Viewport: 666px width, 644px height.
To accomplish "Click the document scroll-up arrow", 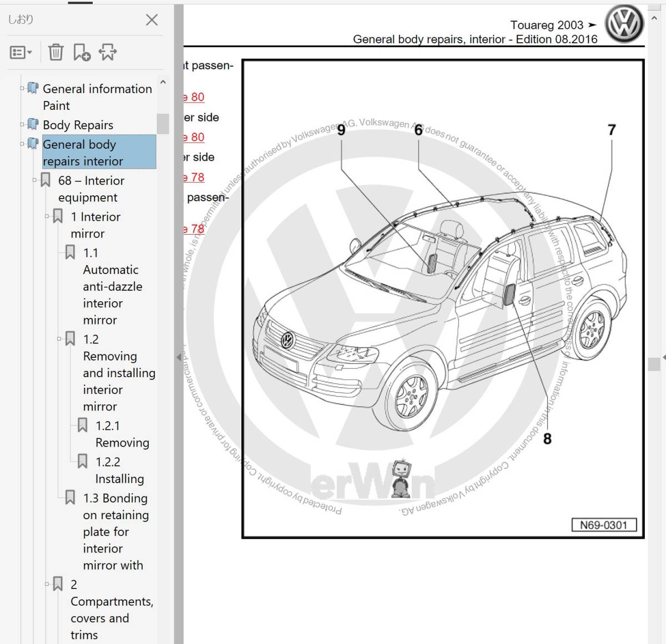I will click(654, 18).
